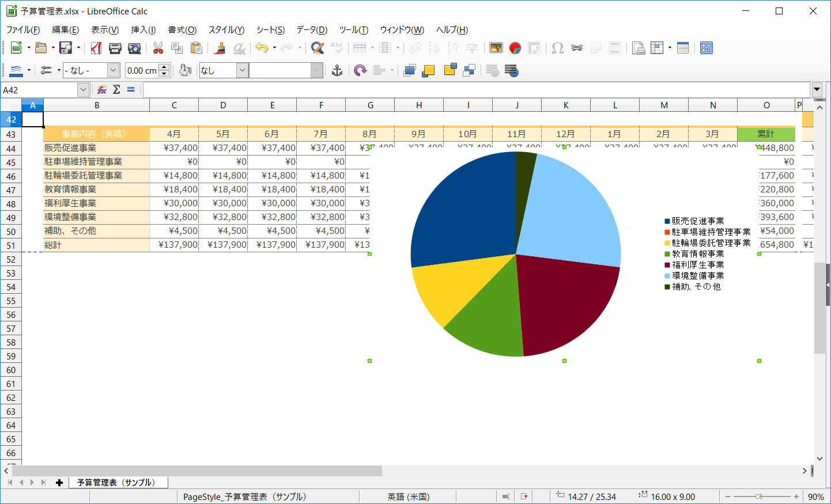Viewport: 831px width, 504px height.
Task: Click the Rotate icon
Action: pyautogui.click(x=360, y=70)
